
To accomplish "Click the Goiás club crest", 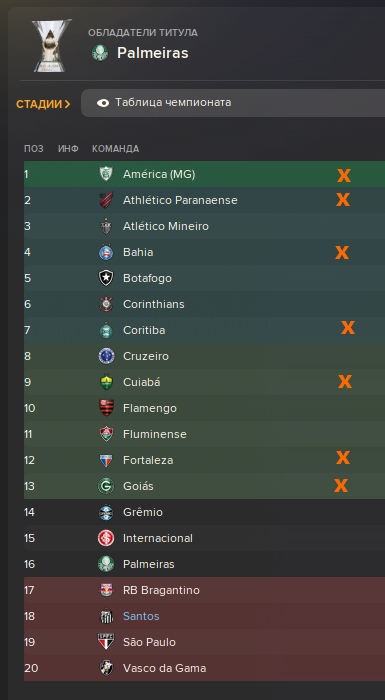I will click(x=106, y=486).
